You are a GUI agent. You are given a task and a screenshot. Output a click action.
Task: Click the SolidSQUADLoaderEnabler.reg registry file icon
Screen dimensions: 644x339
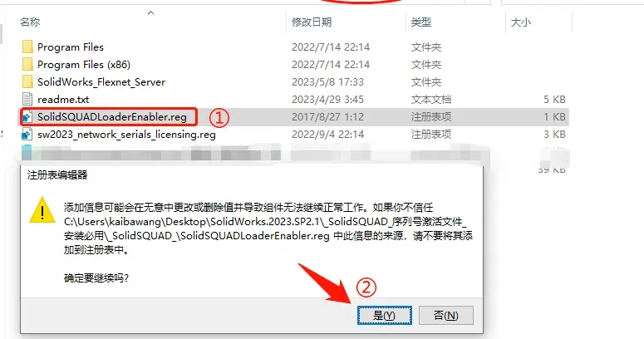27,116
